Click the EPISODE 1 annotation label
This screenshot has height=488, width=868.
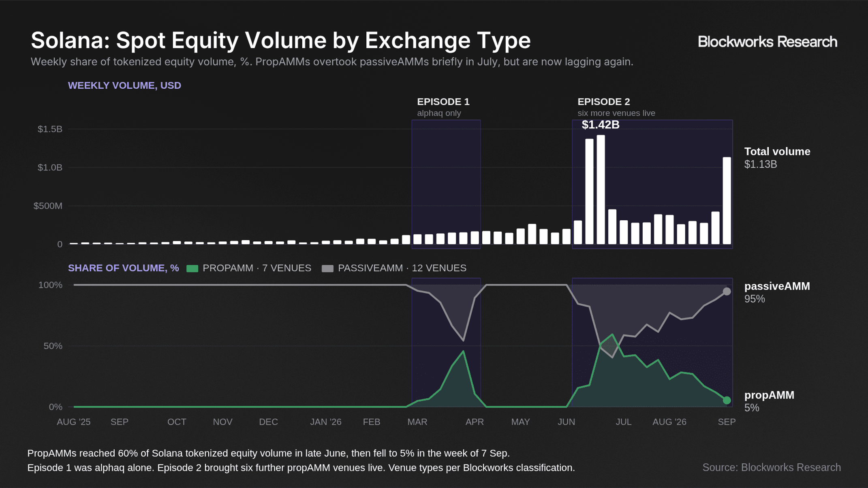click(443, 102)
